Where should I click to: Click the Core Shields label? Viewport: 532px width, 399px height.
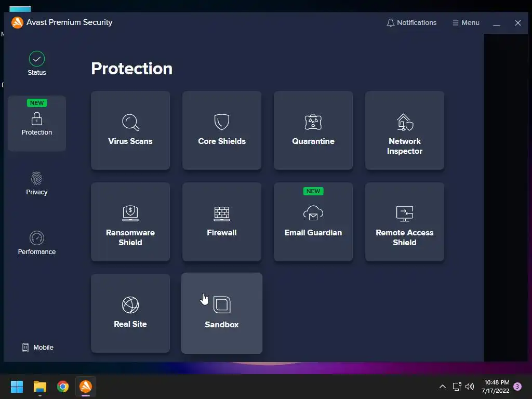coord(222,141)
